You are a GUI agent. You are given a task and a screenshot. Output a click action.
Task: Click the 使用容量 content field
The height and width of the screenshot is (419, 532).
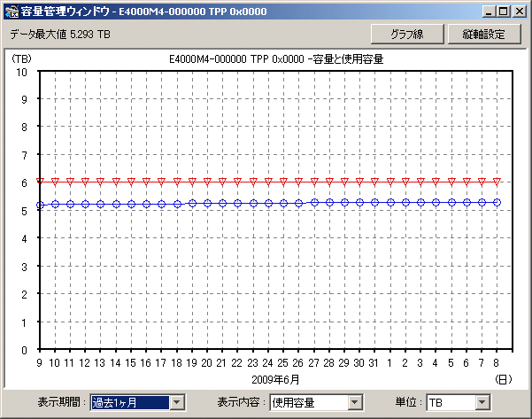click(309, 403)
